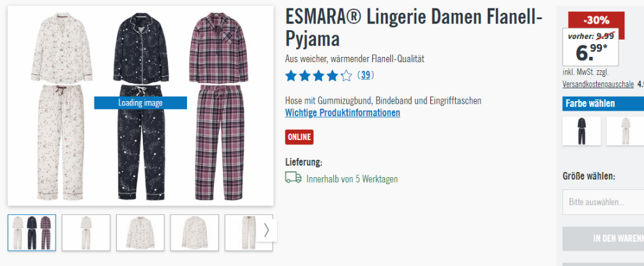Select the dark navy pyjama color swatch
The width and height of the screenshot is (644, 266).
coord(581,131)
